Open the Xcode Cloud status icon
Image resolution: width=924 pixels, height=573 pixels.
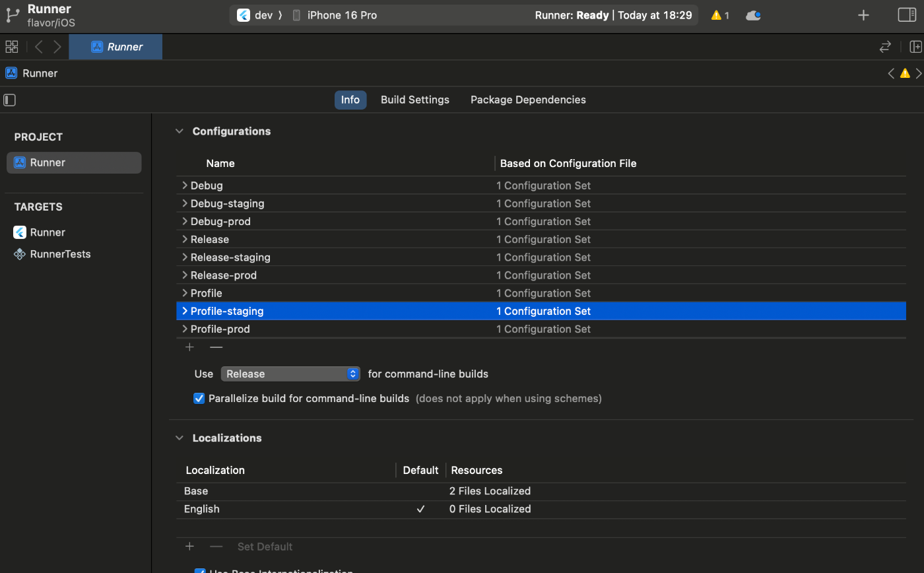click(x=753, y=15)
